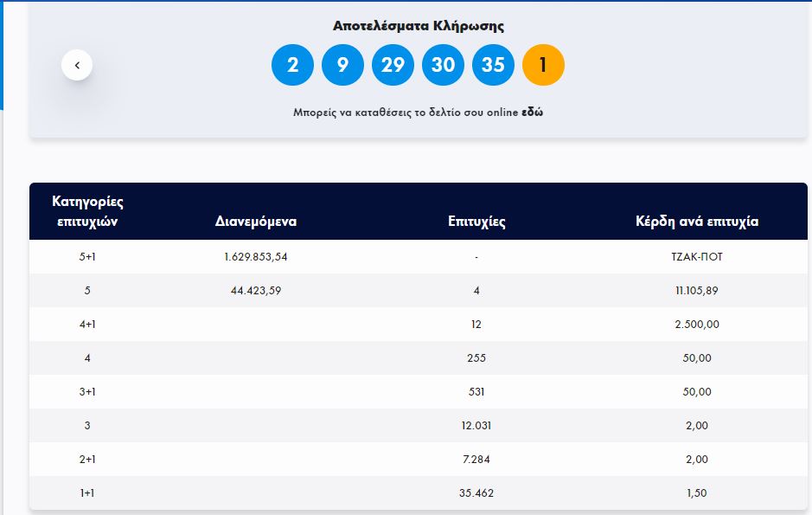Select the 12.031 winners count

[x=476, y=426]
